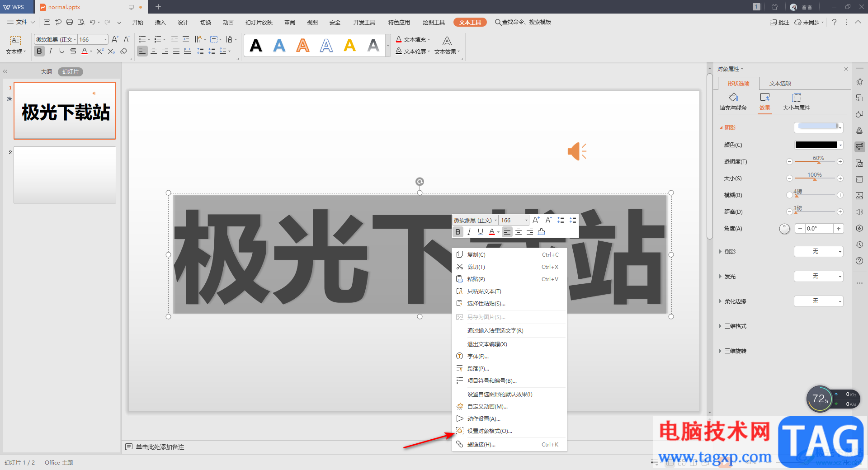Image resolution: width=868 pixels, height=470 pixels.
Task: Click the rotation handle above text box
Action: pos(420,182)
